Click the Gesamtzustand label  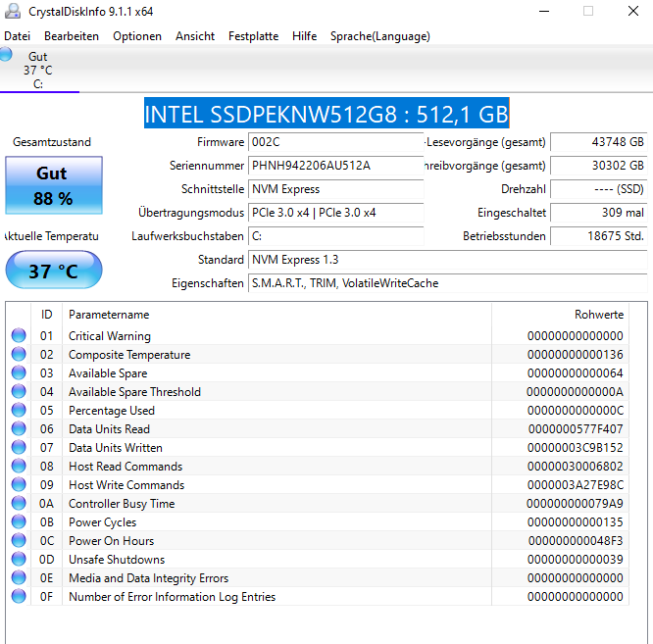point(52,142)
